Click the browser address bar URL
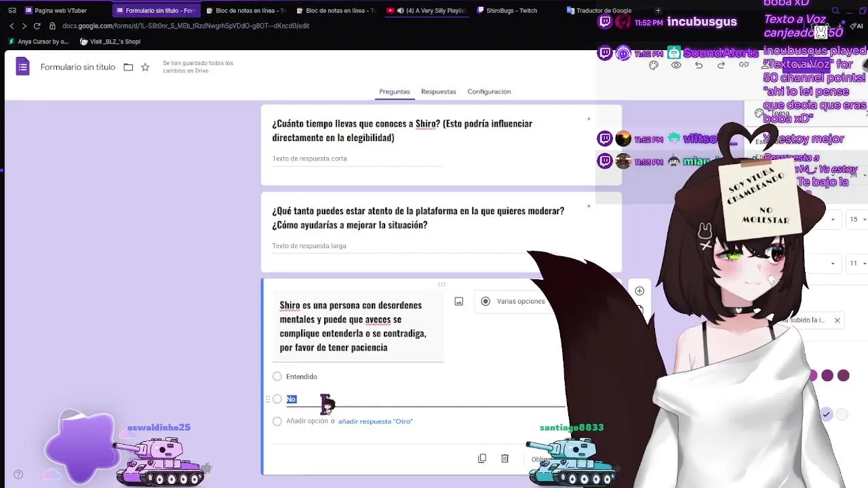The width and height of the screenshot is (868, 488). click(x=186, y=26)
